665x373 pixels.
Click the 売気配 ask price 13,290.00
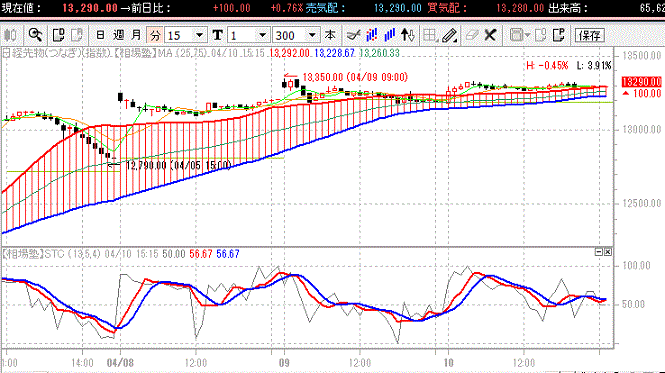click(398, 8)
